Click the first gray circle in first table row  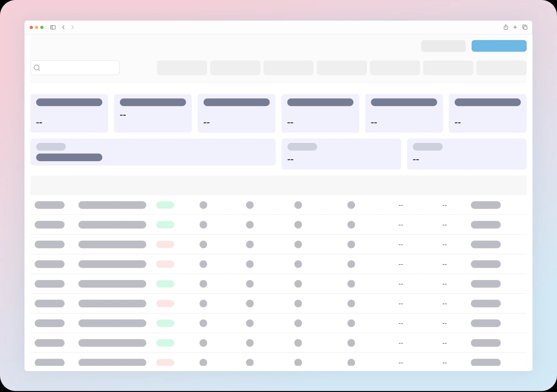tap(203, 205)
